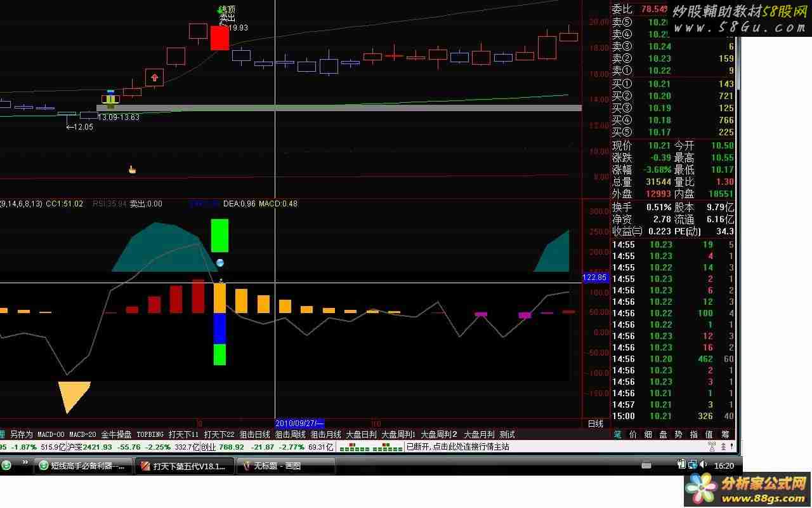This screenshot has width=812, height=508.
Task: Select the 盘 tab in the quote panel
Action: pyautogui.click(x=663, y=434)
